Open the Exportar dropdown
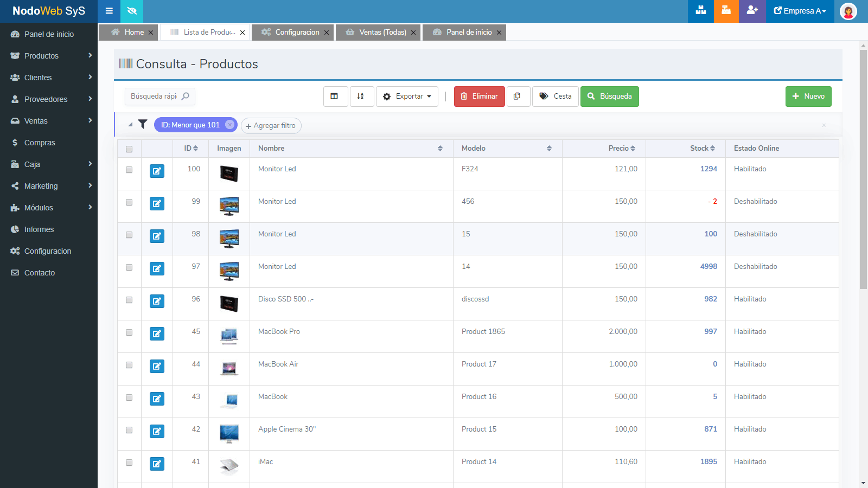This screenshot has width=868, height=488. pyautogui.click(x=407, y=97)
